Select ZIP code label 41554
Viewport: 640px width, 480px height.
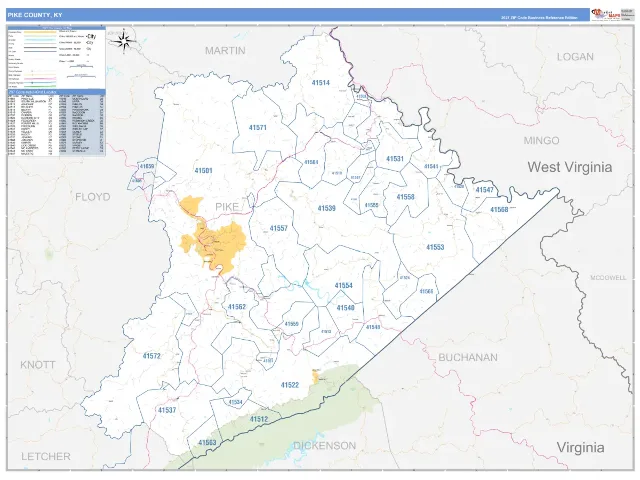(x=343, y=286)
